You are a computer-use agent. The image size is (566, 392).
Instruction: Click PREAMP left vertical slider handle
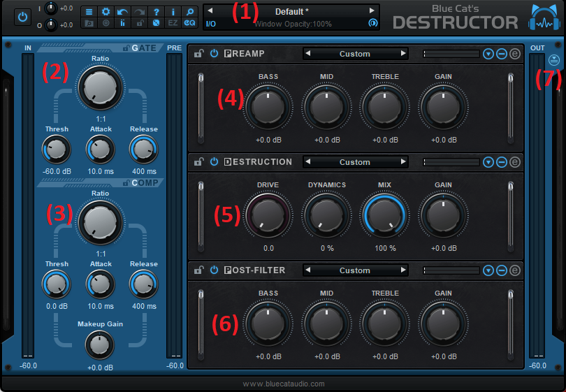(x=201, y=78)
